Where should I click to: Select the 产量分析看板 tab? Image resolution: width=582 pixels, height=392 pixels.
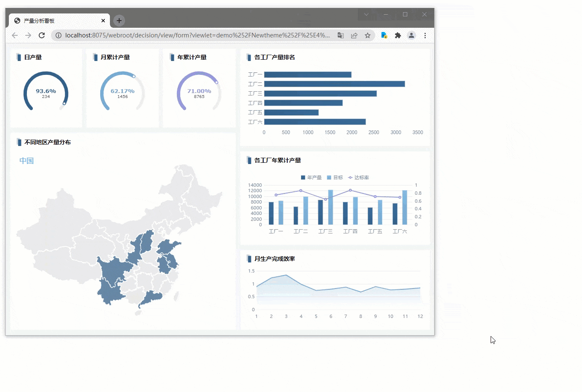point(59,21)
